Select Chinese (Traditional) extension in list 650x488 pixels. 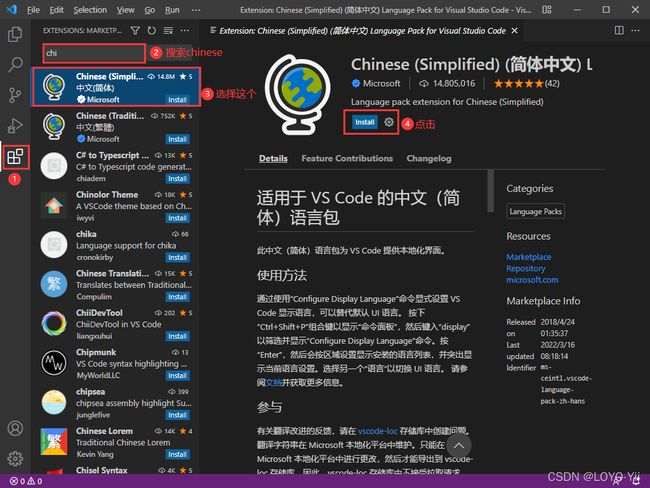pos(116,127)
